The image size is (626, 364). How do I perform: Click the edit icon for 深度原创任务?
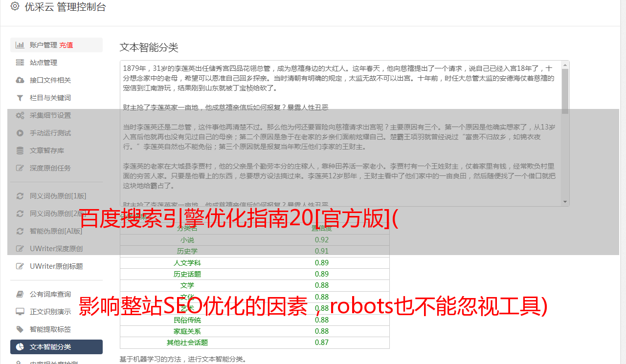(20, 168)
